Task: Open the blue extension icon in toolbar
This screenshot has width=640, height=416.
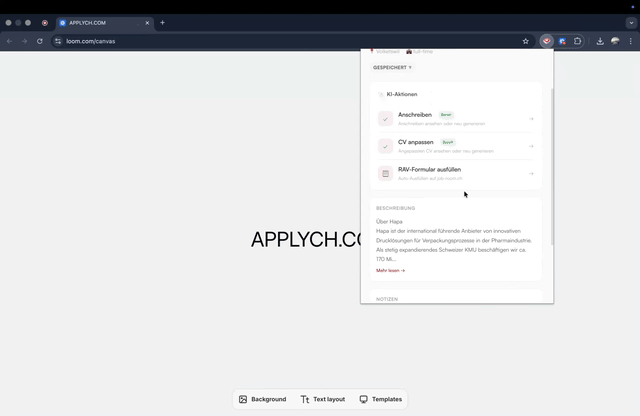Action: [x=562, y=41]
